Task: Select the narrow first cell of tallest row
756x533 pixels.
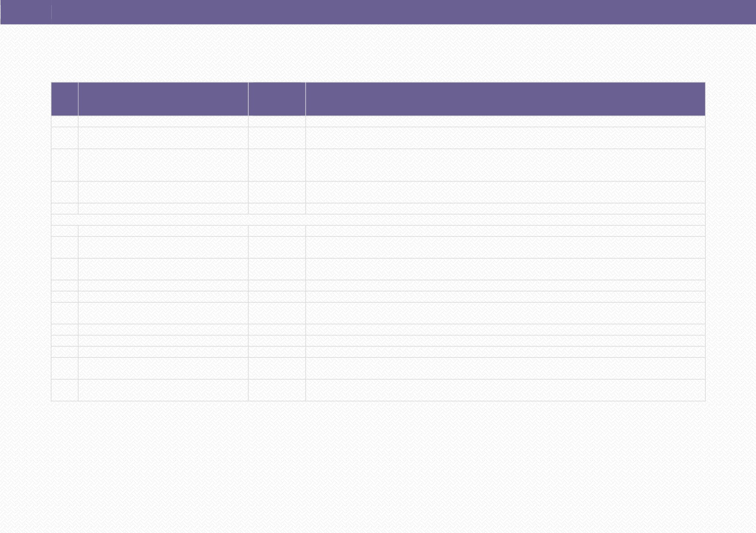Action: (x=65, y=165)
